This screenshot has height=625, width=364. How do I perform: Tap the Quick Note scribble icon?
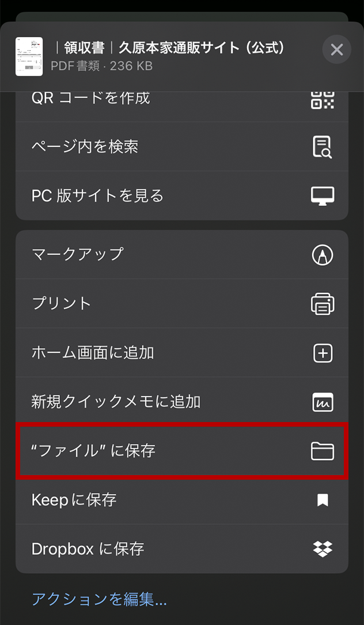click(x=323, y=402)
